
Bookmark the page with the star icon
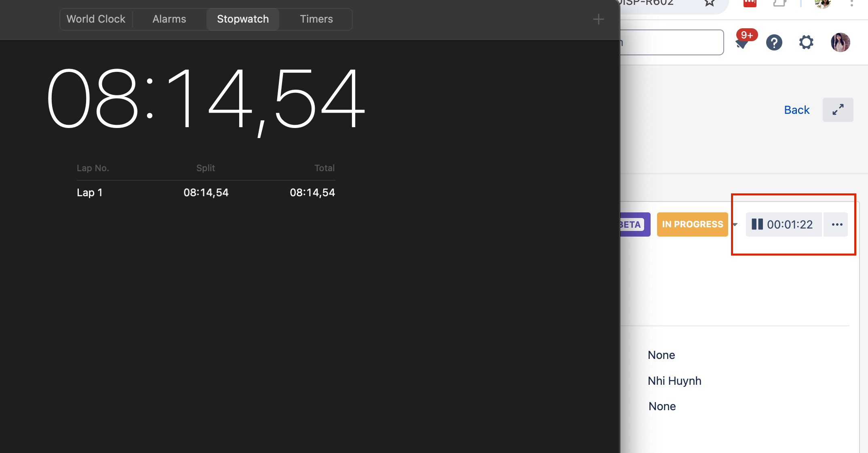pyautogui.click(x=710, y=3)
